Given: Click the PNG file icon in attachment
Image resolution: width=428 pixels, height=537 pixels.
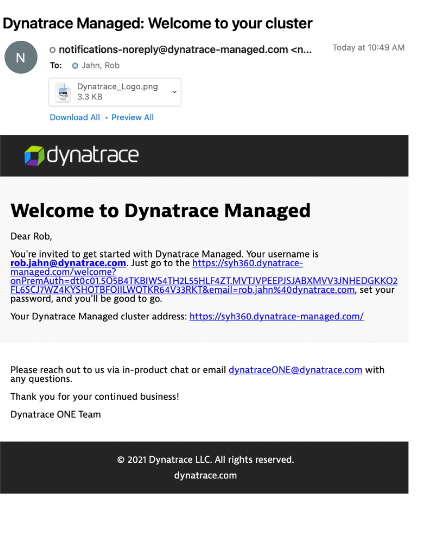Looking at the screenshot, I should pos(63,92).
